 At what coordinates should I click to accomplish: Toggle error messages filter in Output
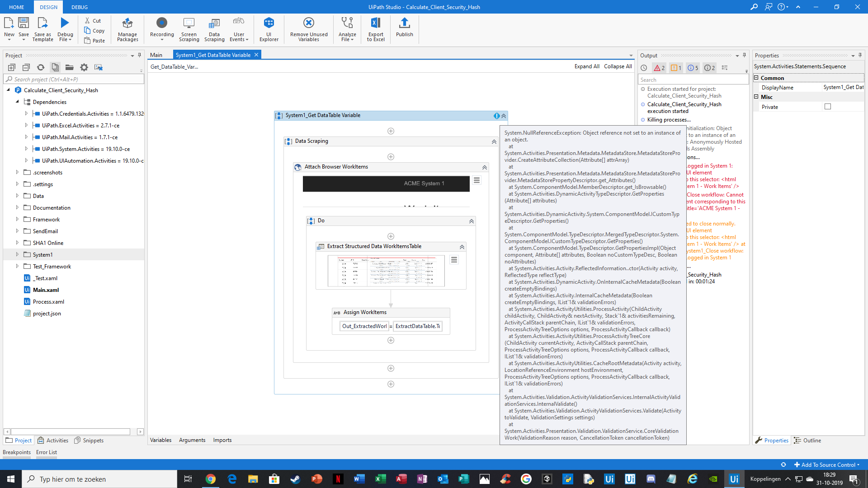tap(660, 68)
